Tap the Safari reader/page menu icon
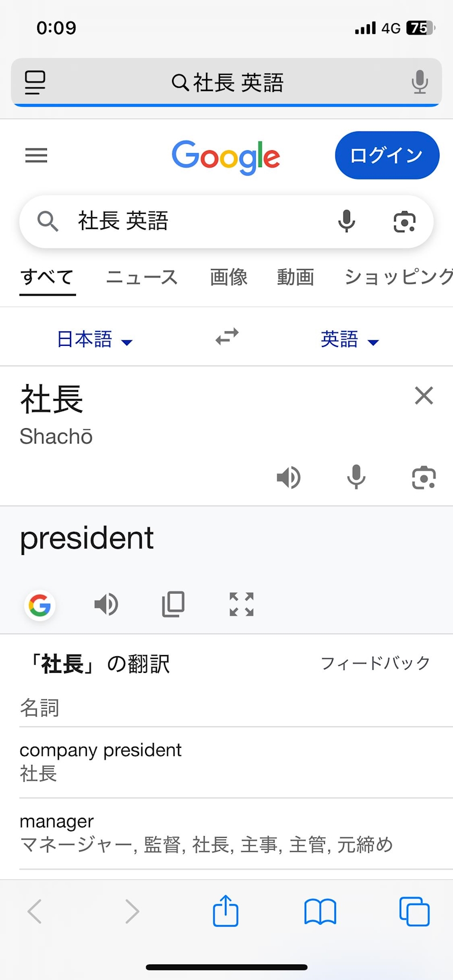This screenshot has width=453, height=980. tap(35, 83)
